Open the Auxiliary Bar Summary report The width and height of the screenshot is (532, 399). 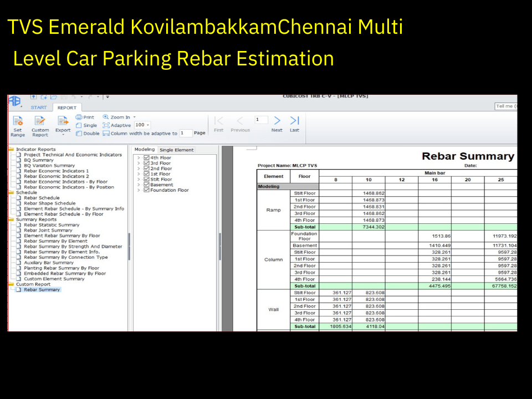pos(49,263)
